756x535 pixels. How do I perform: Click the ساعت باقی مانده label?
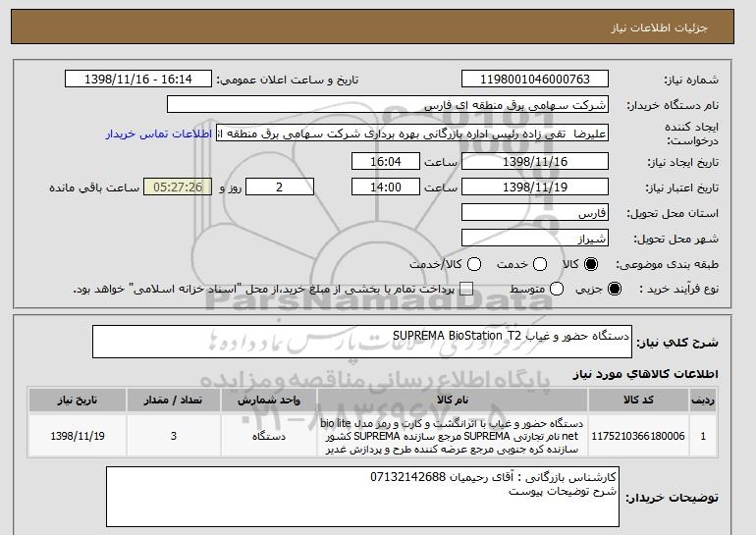coord(94,187)
